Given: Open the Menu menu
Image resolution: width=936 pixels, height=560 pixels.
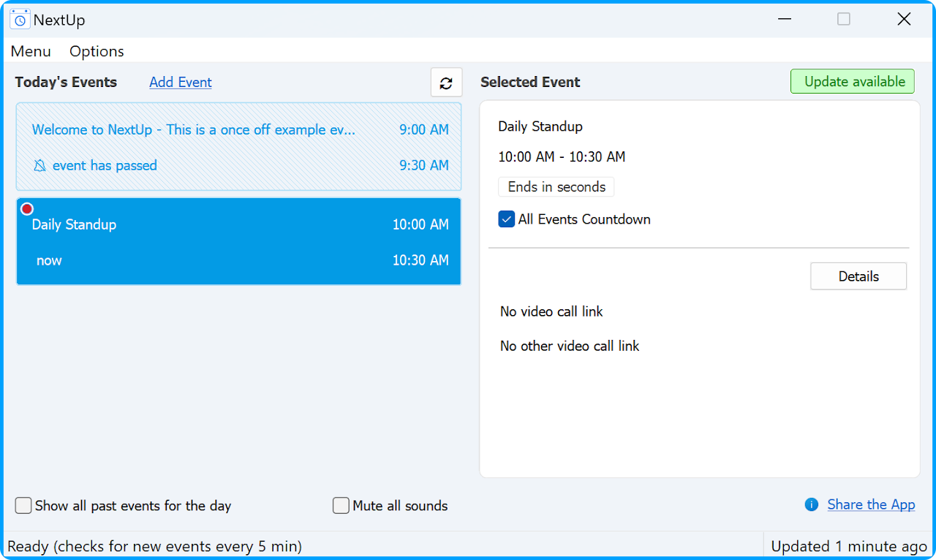Looking at the screenshot, I should [x=31, y=51].
